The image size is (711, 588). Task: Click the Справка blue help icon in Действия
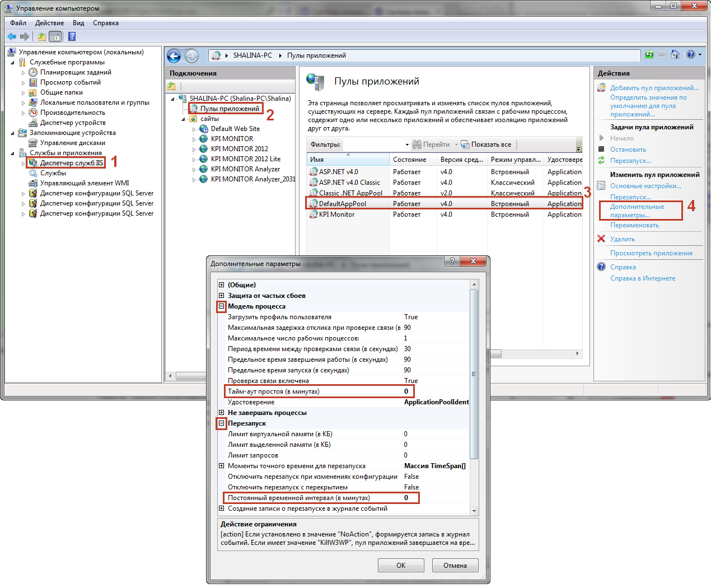pyautogui.click(x=601, y=267)
